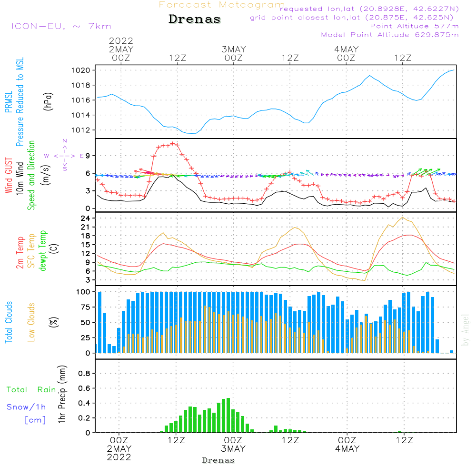Click the bottom '00Z 2MAY 2022' label
The height and width of the screenshot is (476, 476).
click(x=119, y=449)
